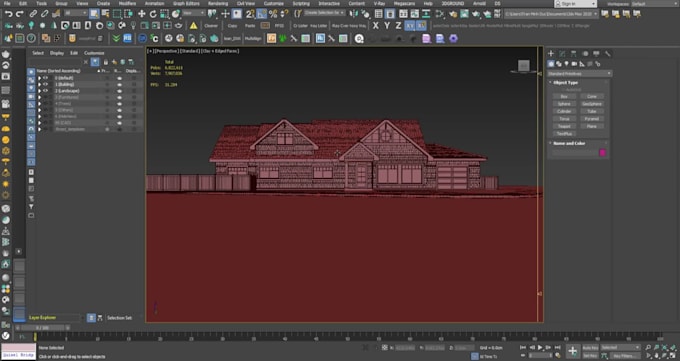
Task: Click the teapot icon in left sidebar
Action: click(x=6, y=54)
